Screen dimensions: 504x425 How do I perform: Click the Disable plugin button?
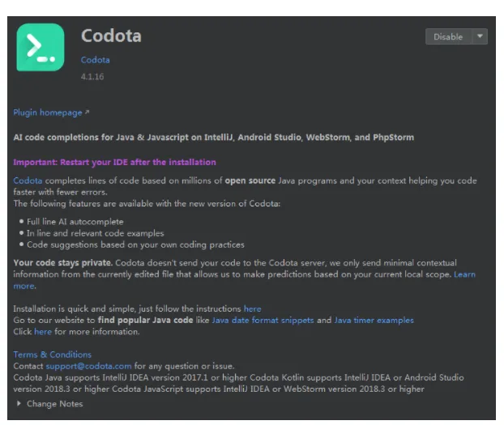pyautogui.click(x=447, y=36)
